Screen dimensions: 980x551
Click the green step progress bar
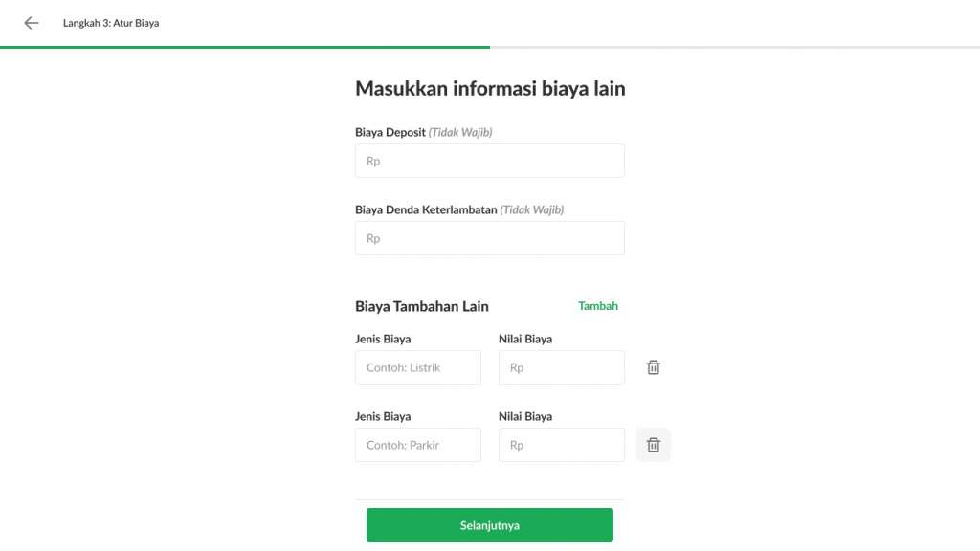point(245,47)
